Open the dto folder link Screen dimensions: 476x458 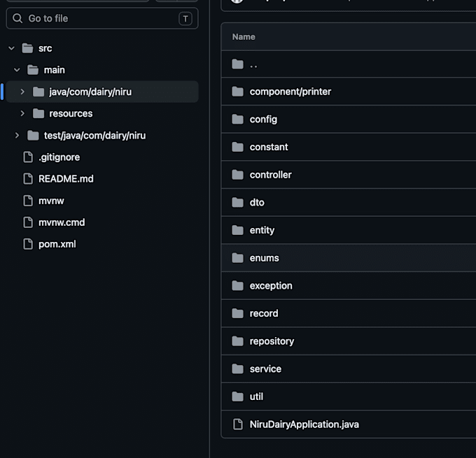[x=257, y=202]
